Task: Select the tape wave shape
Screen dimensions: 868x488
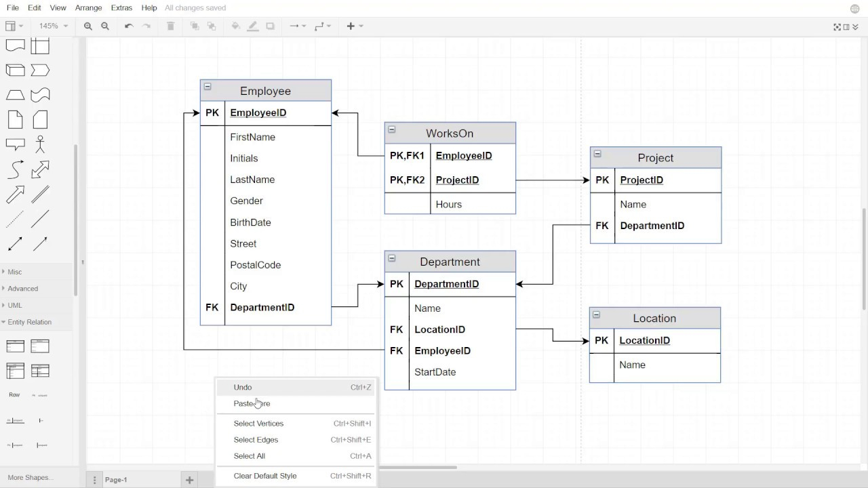Action: tap(40, 95)
